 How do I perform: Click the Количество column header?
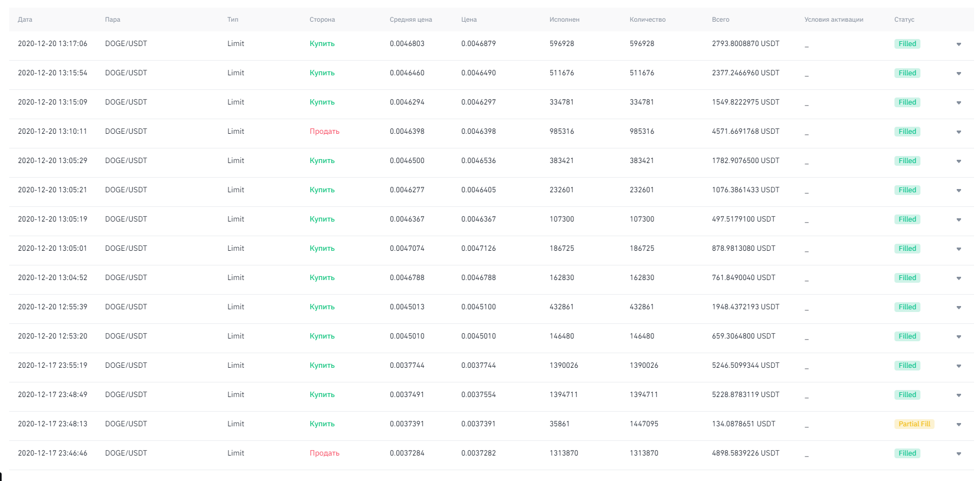pos(648,19)
